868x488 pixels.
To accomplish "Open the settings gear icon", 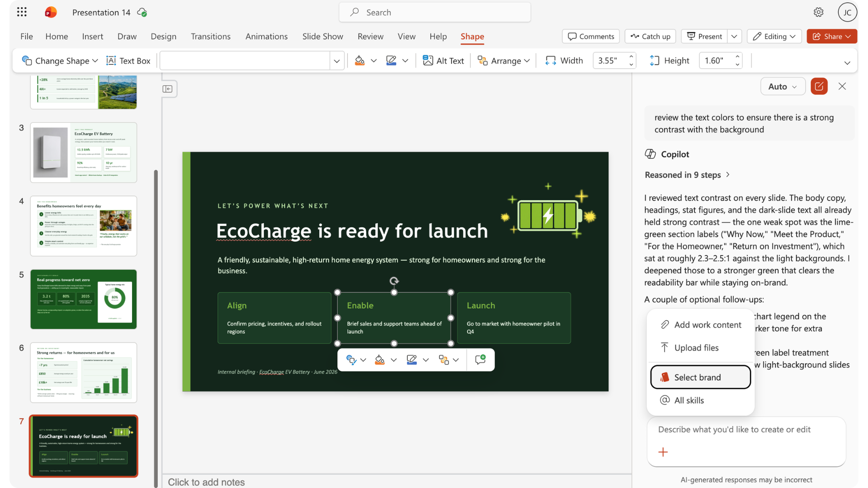I will (x=818, y=12).
